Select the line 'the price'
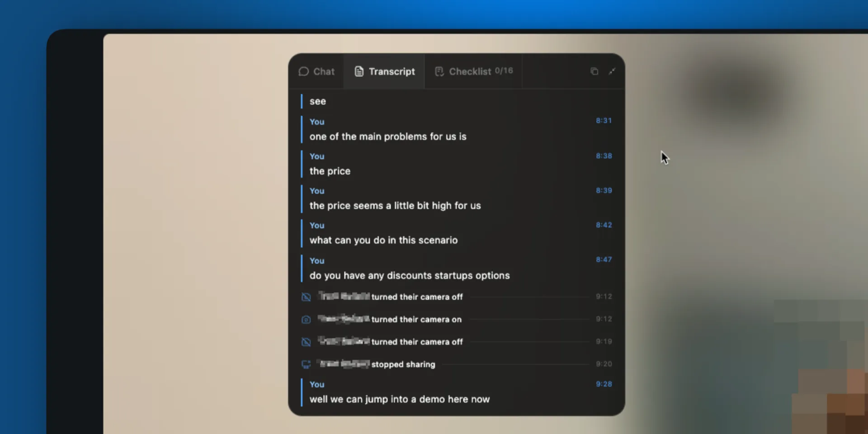Image resolution: width=868 pixels, height=434 pixels. 330,171
